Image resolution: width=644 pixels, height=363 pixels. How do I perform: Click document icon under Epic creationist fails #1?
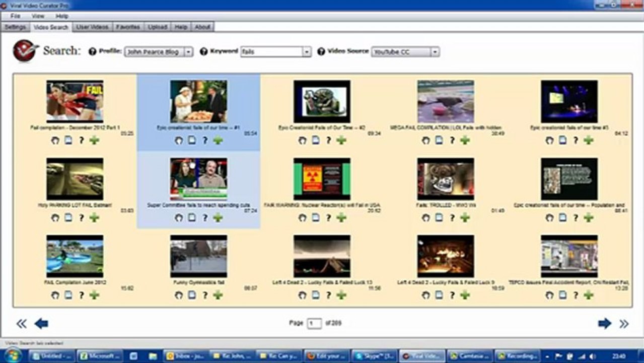pyautogui.click(x=192, y=140)
